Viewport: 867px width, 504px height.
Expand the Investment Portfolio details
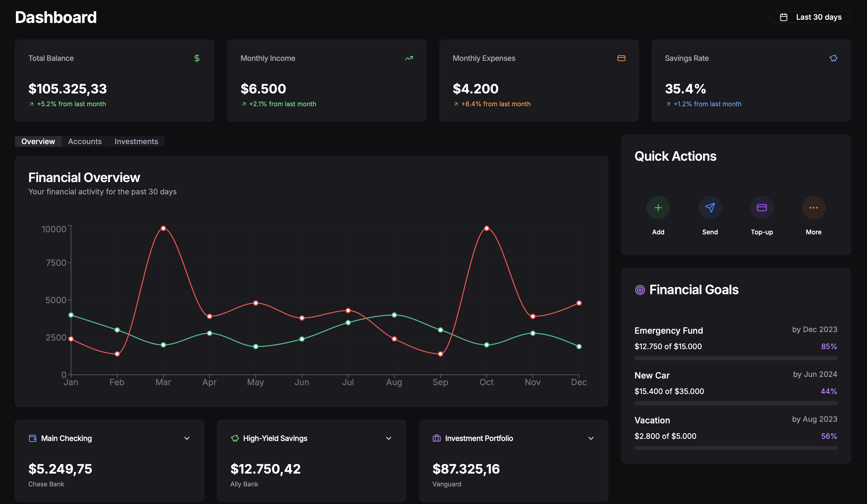coord(590,438)
